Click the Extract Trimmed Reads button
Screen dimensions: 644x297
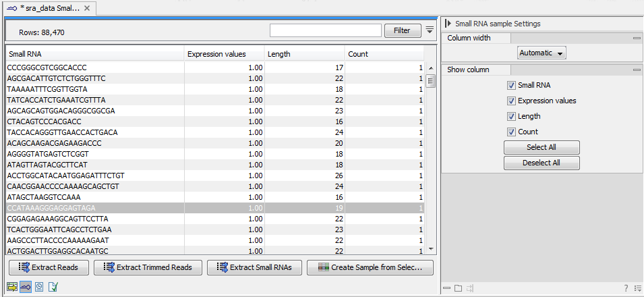[x=148, y=267]
